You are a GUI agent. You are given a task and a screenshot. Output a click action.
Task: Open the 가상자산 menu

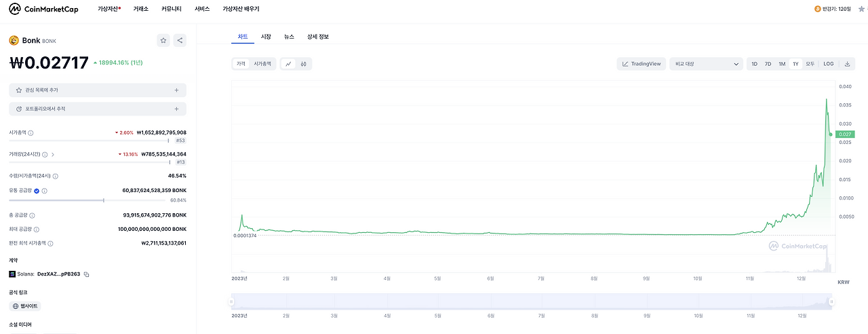[x=109, y=9]
